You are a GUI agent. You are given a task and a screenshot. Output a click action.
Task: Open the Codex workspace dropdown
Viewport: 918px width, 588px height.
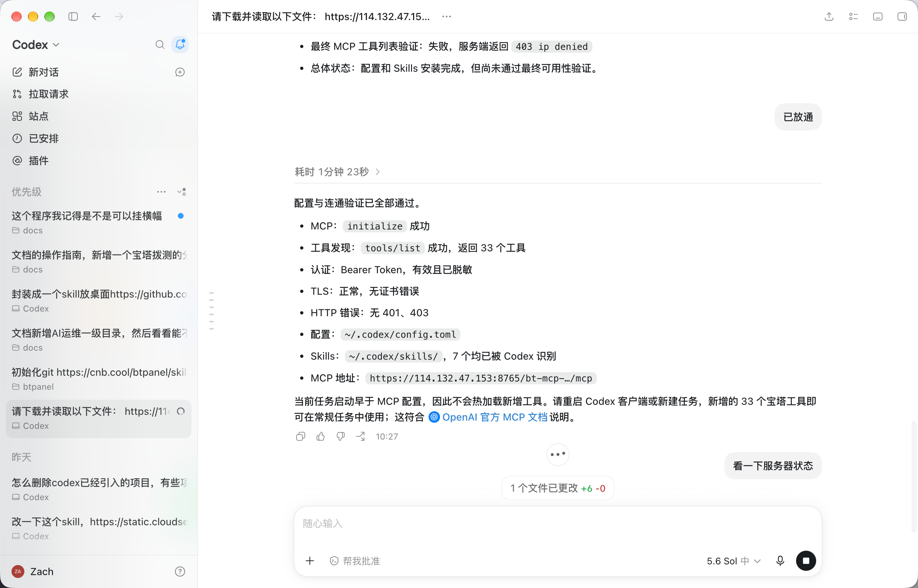tap(36, 45)
